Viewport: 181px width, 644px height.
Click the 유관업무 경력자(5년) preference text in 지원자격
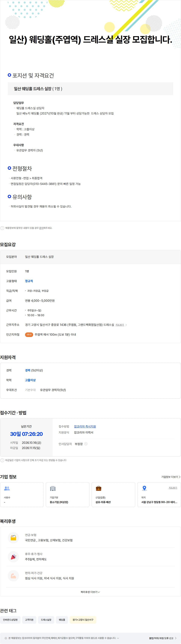click(53, 390)
